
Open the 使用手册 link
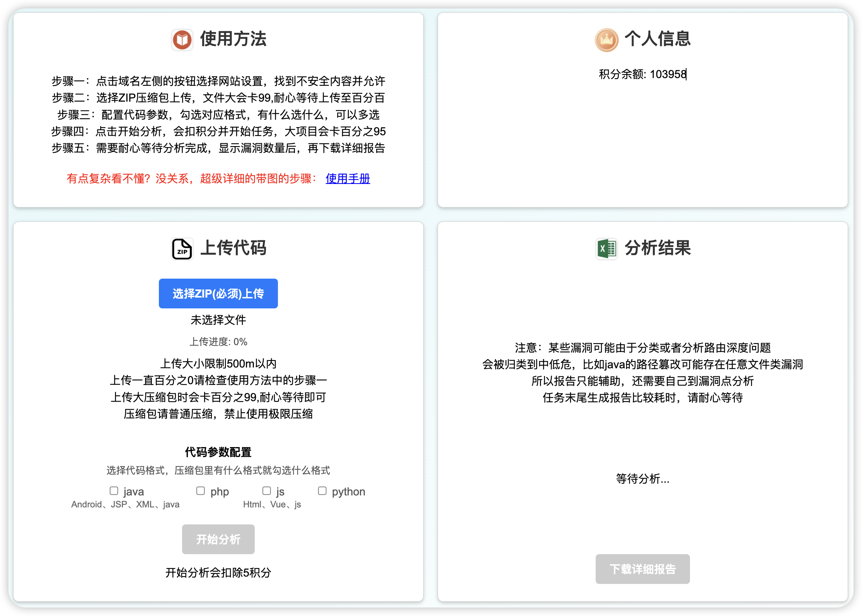(348, 179)
